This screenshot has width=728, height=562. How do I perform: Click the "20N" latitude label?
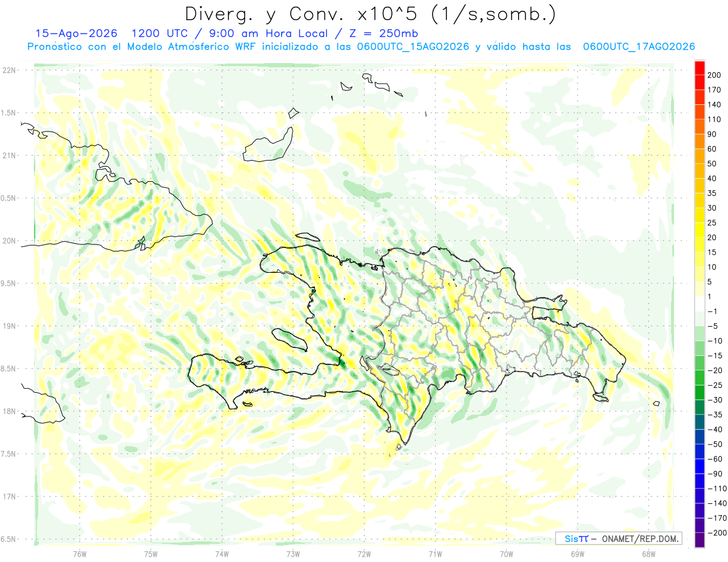tap(8, 241)
